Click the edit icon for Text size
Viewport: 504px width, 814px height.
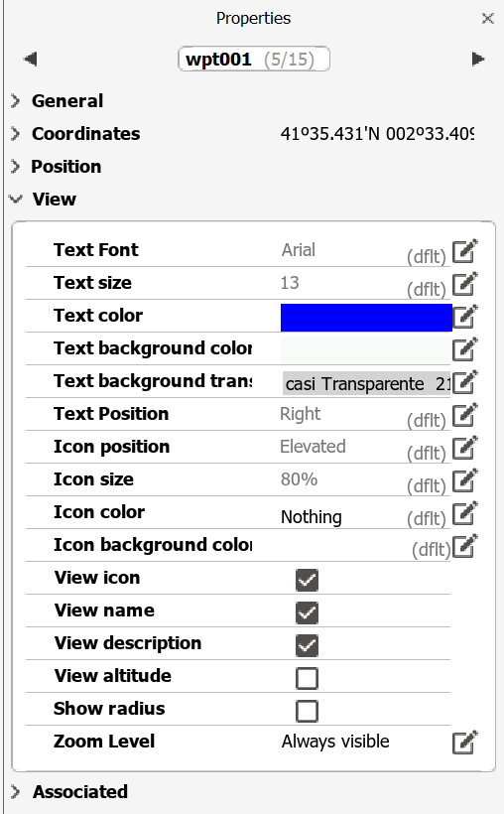(464, 284)
